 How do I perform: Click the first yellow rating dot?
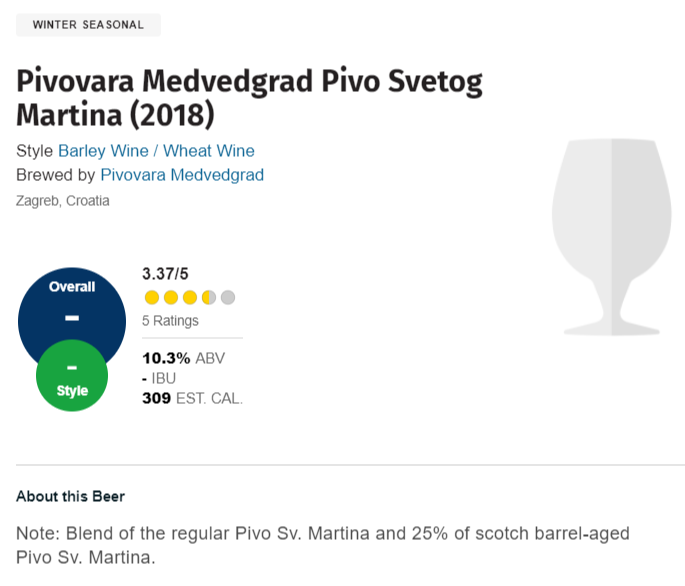click(x=152, y=298)
